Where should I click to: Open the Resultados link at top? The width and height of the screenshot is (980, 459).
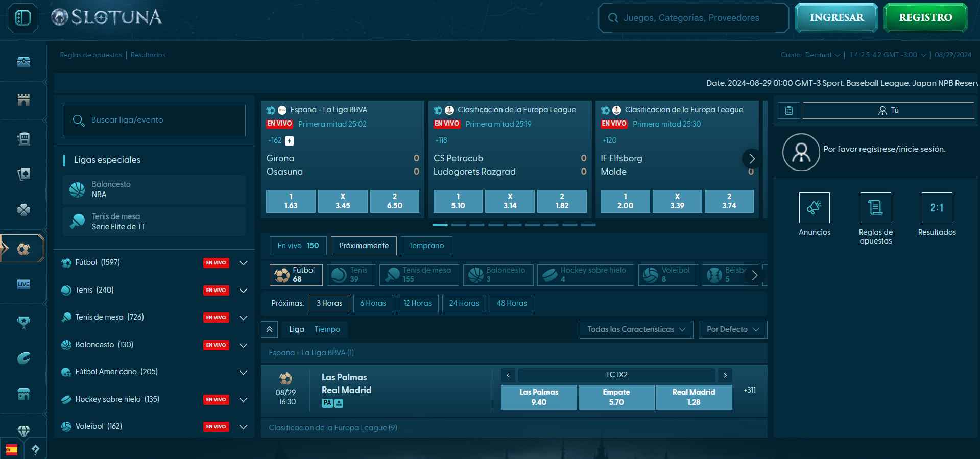coord(148,55)
